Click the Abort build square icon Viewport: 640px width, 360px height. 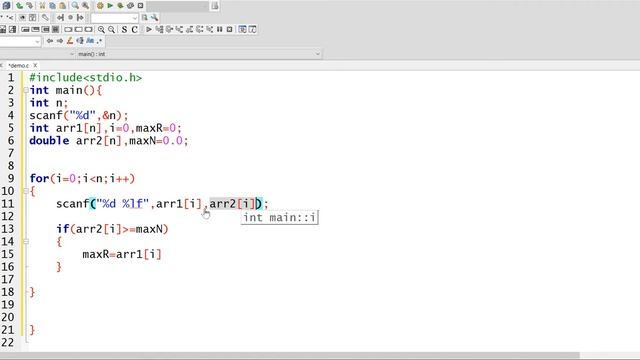pyautogui.click(x=140, y=6)
